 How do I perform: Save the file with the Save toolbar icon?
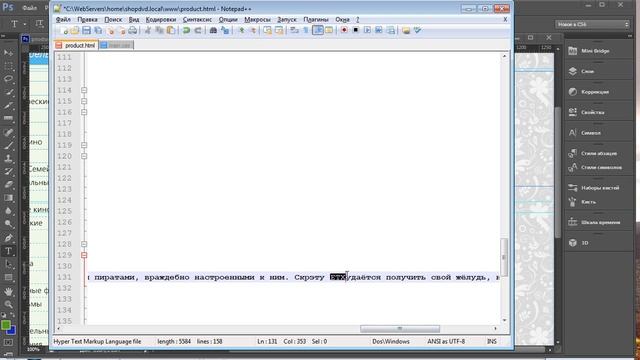(86, 30)
